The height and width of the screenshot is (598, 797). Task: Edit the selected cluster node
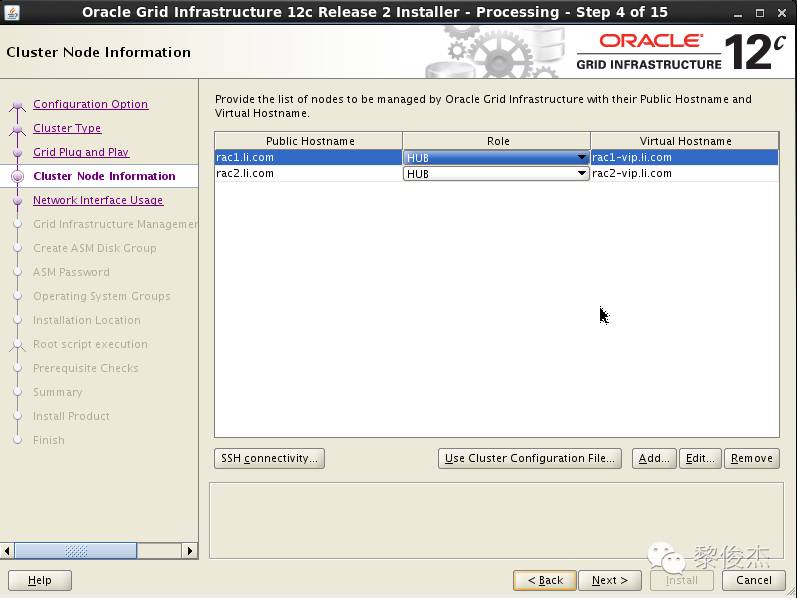pyautogui.click(x=700, y=458)
